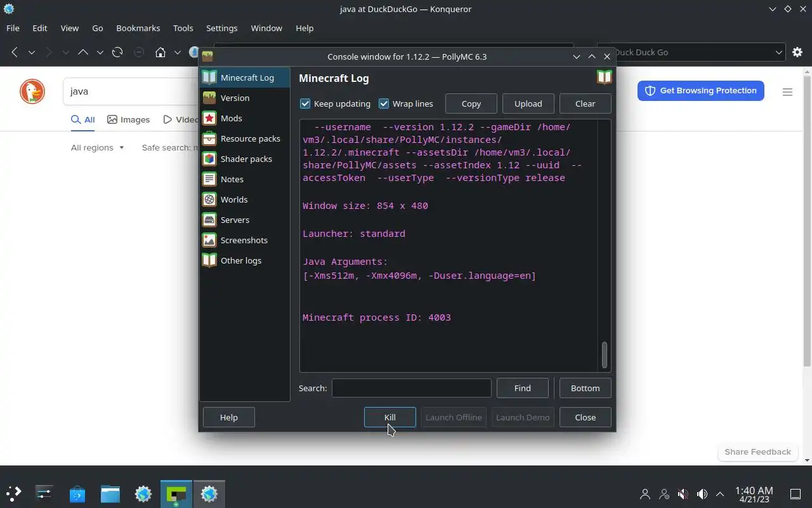Open the Worlds page icon

pos(209,199)
